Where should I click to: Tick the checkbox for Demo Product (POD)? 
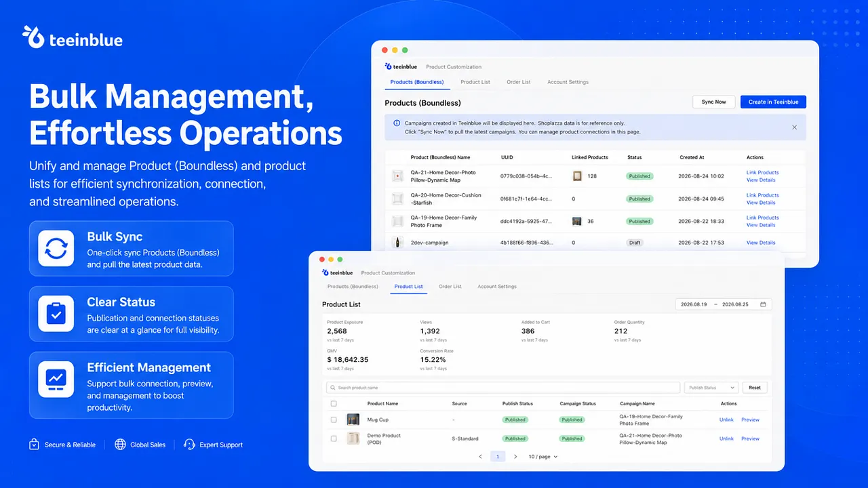point(333,439)
